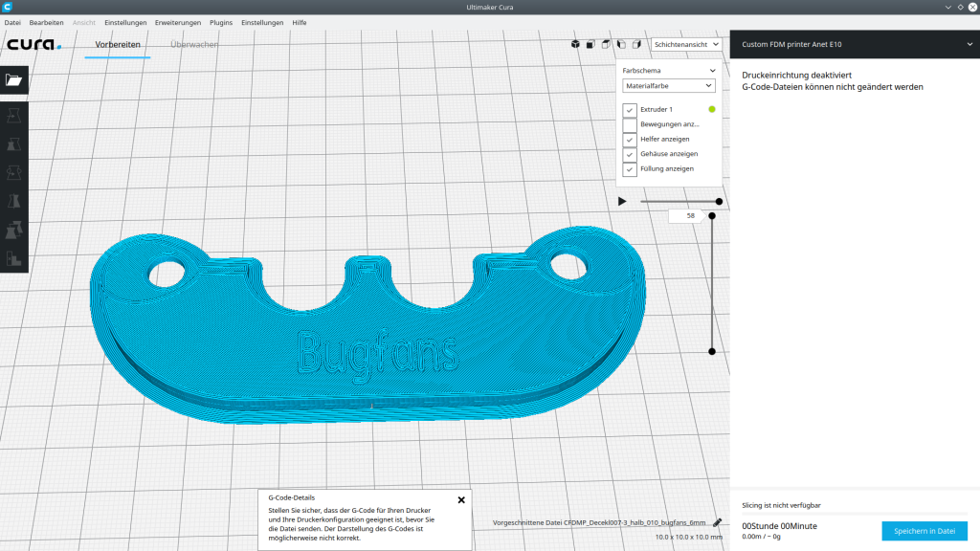Select the front view camera icon
Viewport: 980px width, 551px height.
coord(590,44)
